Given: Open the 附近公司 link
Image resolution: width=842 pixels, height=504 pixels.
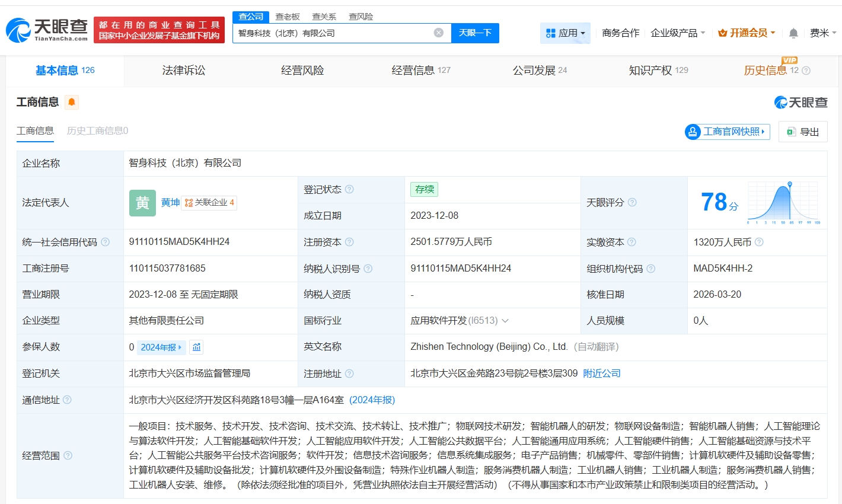Looking at the screenshot, I should click(602, 374).
